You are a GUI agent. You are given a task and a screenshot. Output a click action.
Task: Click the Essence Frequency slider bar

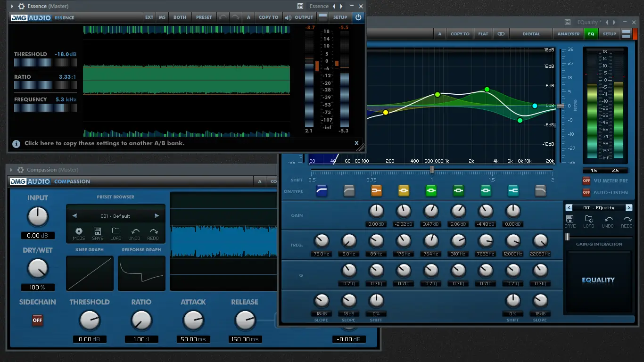[x=45, y=108]
